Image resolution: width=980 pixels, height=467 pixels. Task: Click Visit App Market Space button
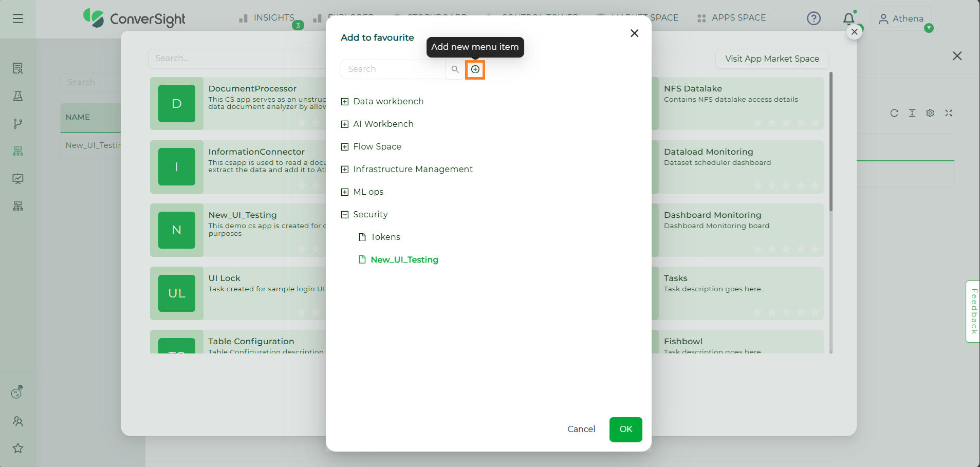click(x=772, y=59)
